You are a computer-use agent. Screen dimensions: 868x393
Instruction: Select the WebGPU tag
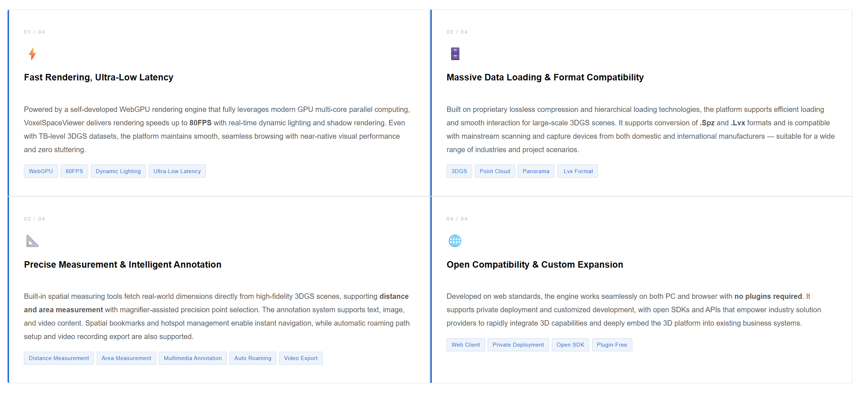[x=41, y=171]
